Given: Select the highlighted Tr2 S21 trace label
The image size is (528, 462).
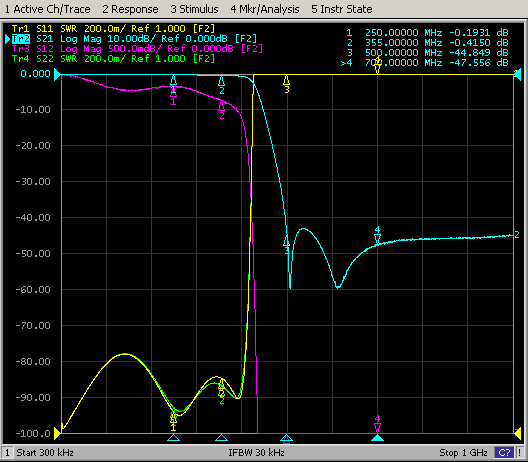Looking at the screenshot, I should pyautogui.click(x=134, y=39).
